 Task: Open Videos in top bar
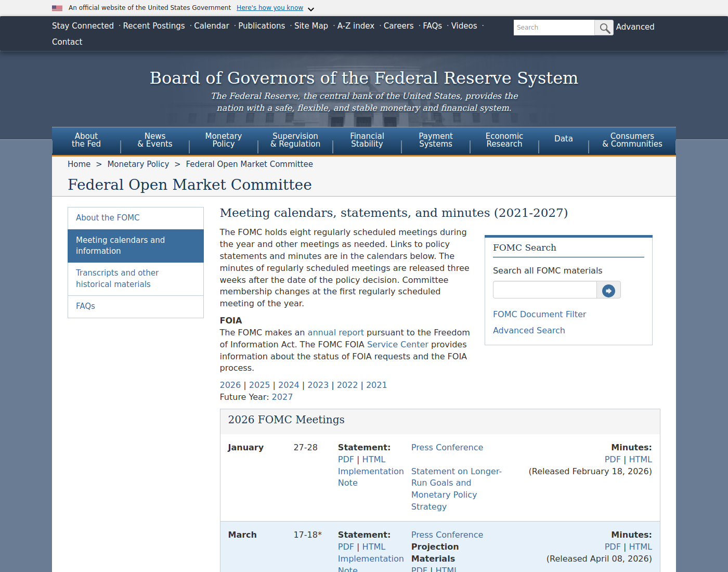[464, 26]
